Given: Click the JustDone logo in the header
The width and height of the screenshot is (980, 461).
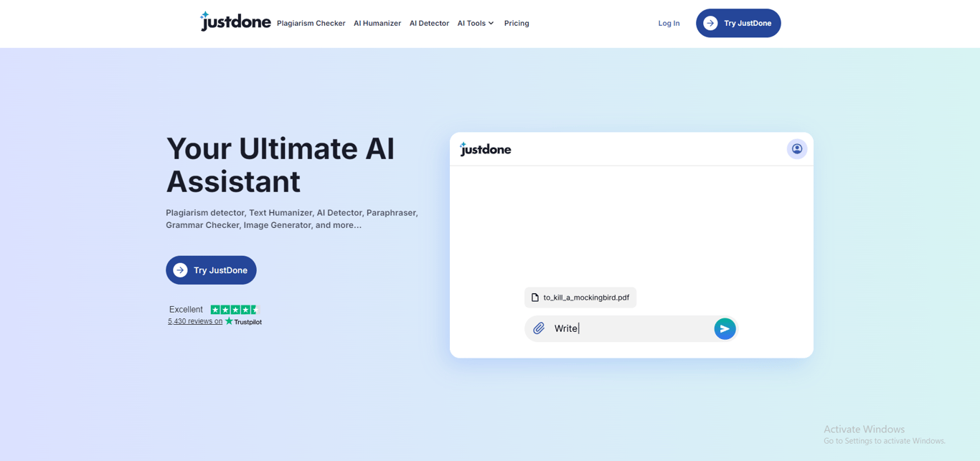Looking at the screenshot, I should pos(235,22).
